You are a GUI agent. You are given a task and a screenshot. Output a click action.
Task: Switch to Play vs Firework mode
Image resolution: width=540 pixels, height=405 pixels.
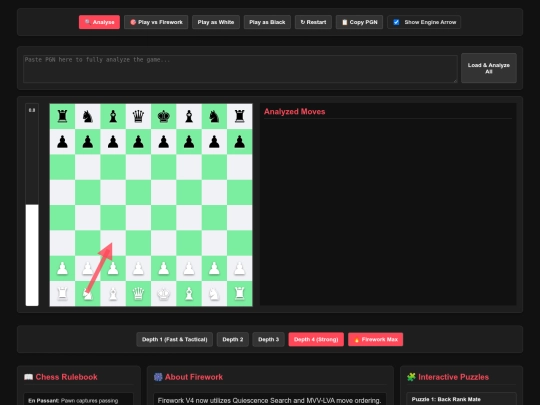tap(156, 22)
